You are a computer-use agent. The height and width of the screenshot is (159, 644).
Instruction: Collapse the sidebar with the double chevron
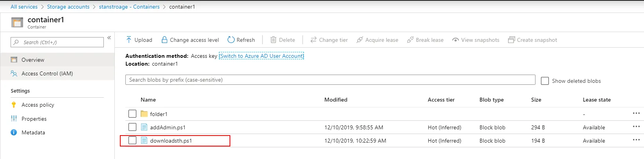(x=109, y=38)
